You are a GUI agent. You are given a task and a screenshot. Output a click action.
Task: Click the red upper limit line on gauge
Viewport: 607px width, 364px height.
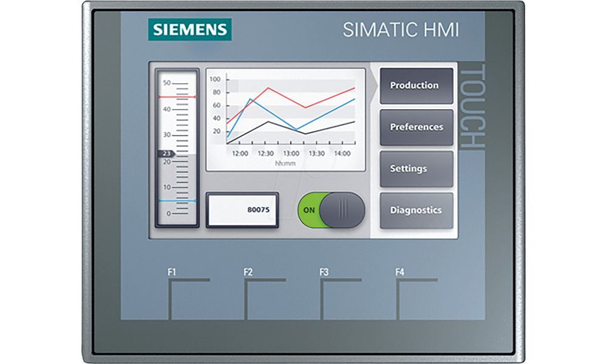(x=177, y=96)
